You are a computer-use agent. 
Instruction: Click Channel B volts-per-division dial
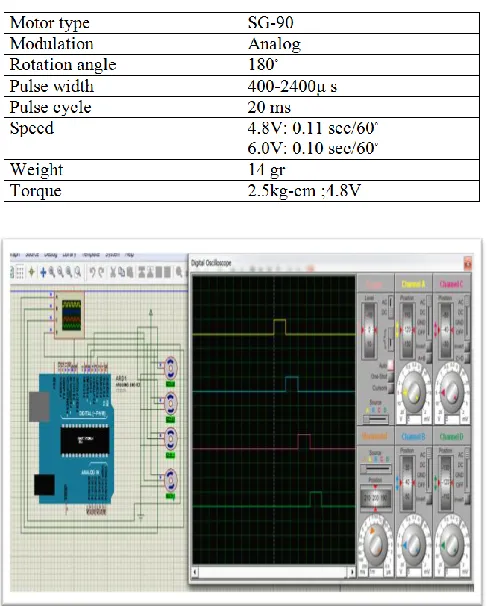(413, 544)
